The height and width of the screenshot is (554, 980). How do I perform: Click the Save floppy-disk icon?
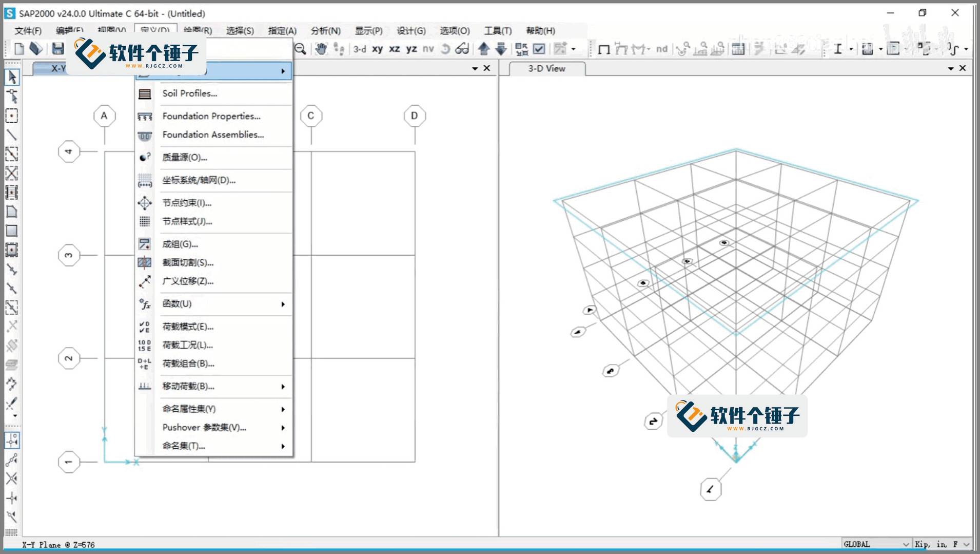(x=58, y=49)
